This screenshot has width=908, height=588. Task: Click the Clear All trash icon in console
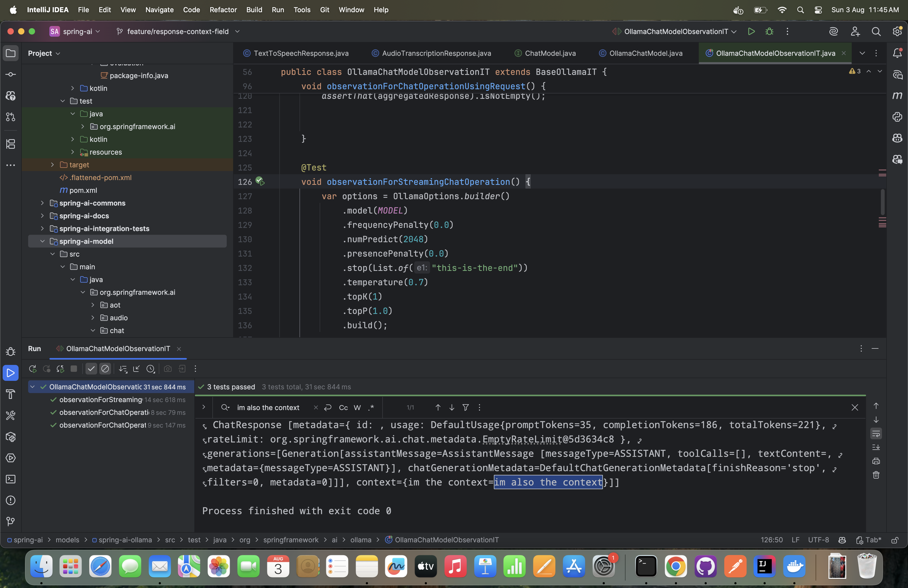(876, 475)
